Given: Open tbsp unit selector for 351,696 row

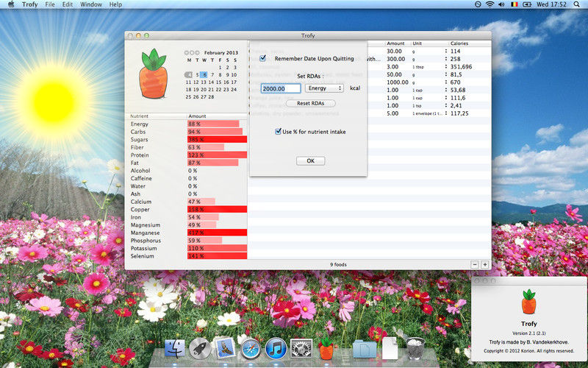Looking at the screenshot, I should (x=446, y=67).
